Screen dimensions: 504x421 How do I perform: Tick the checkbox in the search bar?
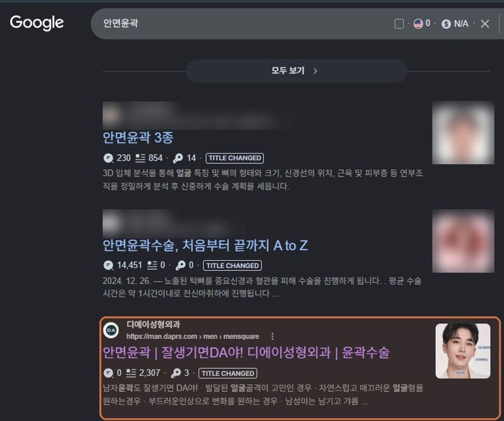coord(399,24)
